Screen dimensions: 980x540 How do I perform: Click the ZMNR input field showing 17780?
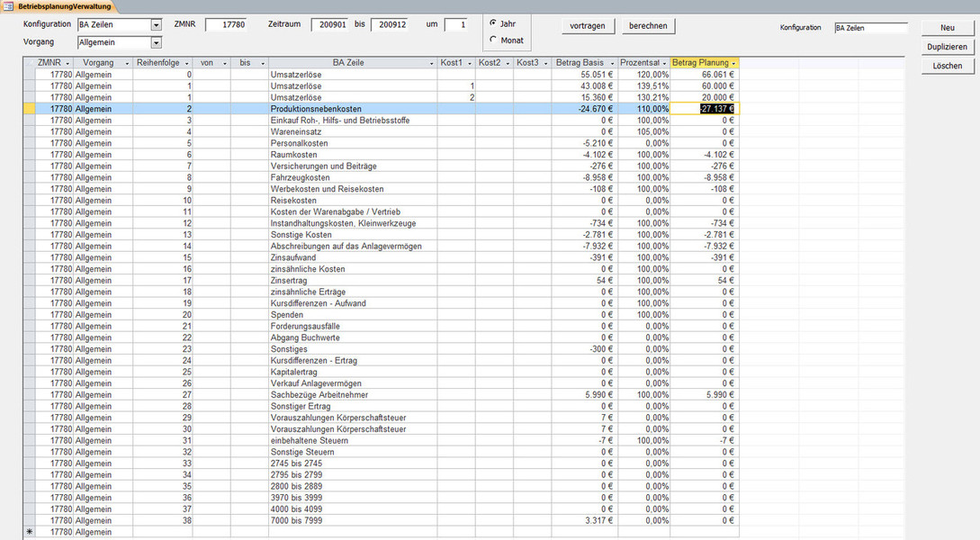coord(226,25)
